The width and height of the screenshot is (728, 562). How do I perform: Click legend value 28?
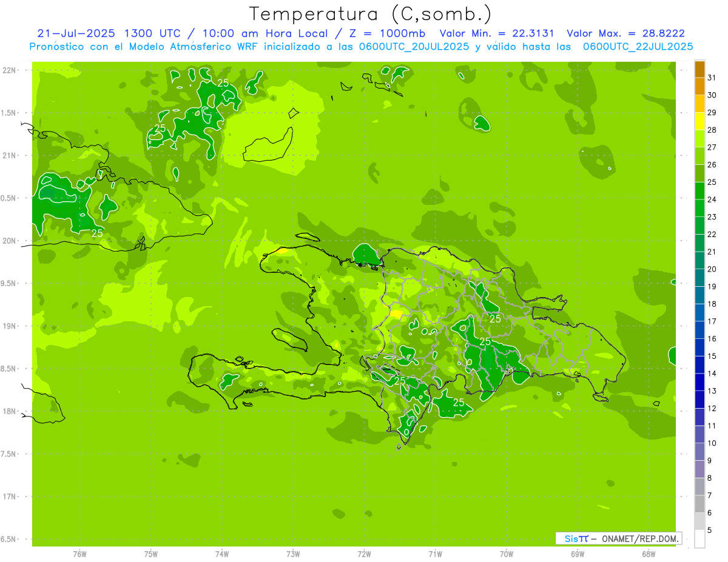pos(712,130)
